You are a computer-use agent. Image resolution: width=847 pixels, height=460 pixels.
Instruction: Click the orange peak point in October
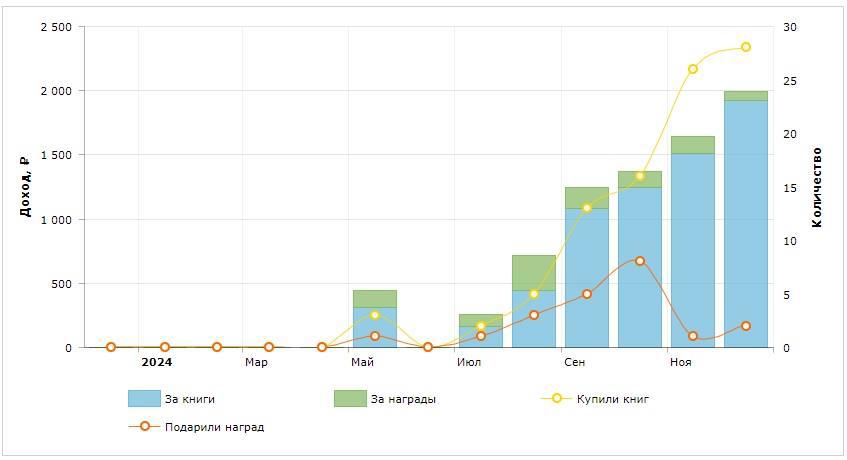click(640, 261)
